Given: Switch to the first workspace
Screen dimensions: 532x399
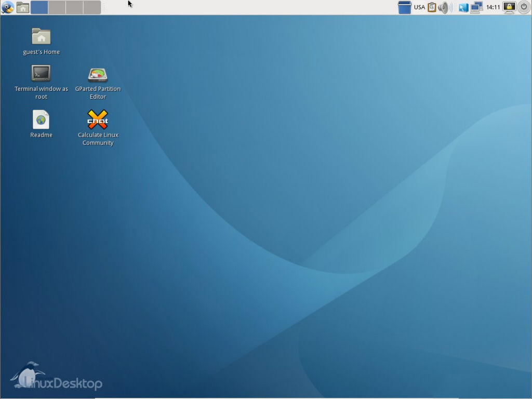Looking at the screenshot, I should (39, 7).
